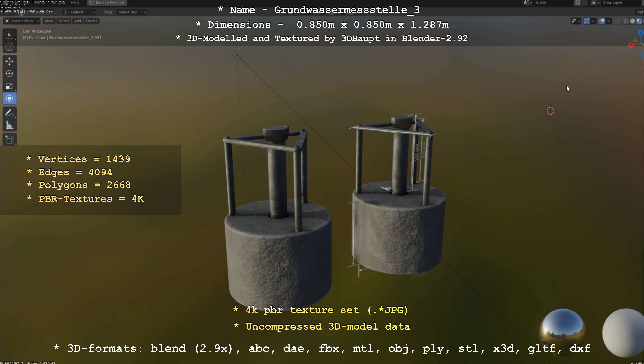Open the Select Box drag dropdown

tap(132, 12)
